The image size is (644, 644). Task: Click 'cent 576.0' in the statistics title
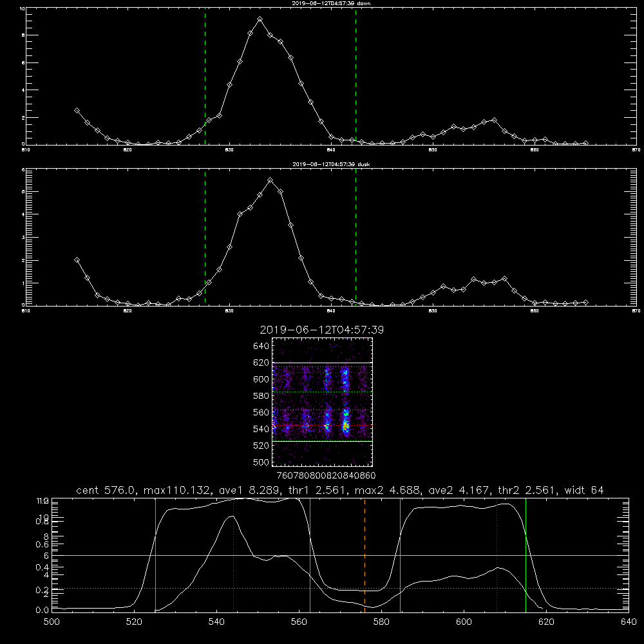[108, 490]
